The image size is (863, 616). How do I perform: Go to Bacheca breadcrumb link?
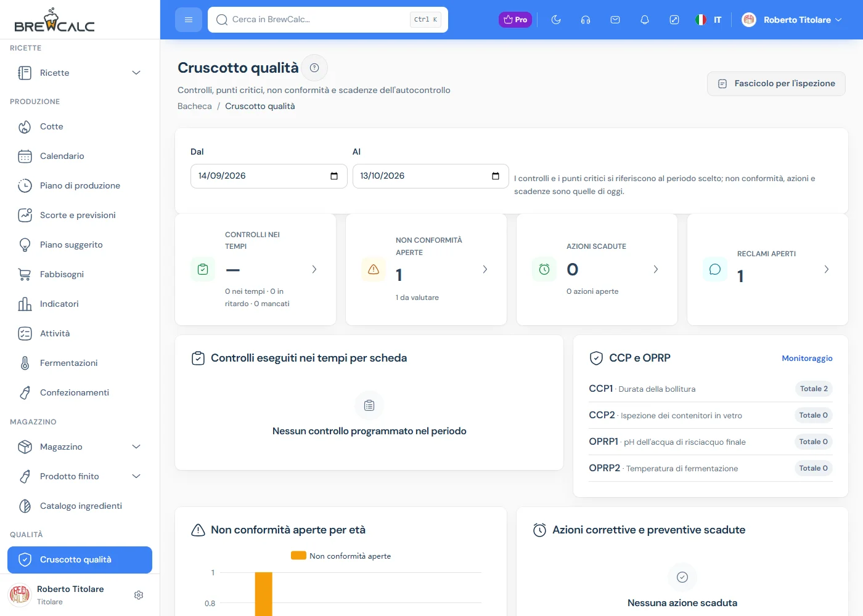pos(195,106)
